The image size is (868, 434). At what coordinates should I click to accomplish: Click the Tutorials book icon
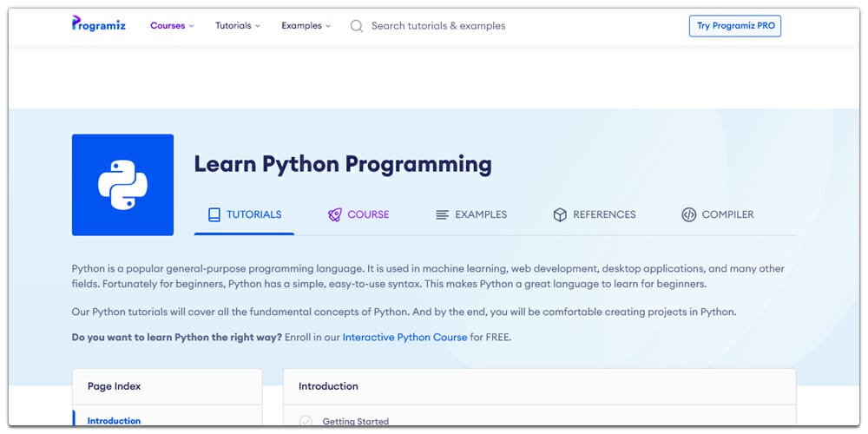pos(214,214)
